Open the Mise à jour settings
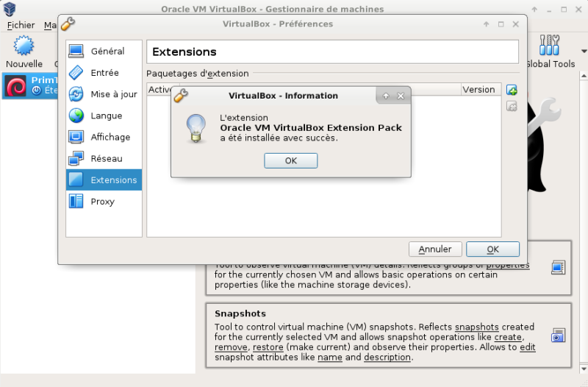The image size is (588, 387). 104,94
